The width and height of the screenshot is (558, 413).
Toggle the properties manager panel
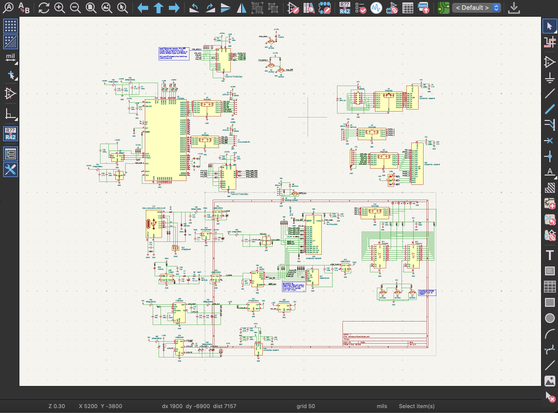point(10,170)
